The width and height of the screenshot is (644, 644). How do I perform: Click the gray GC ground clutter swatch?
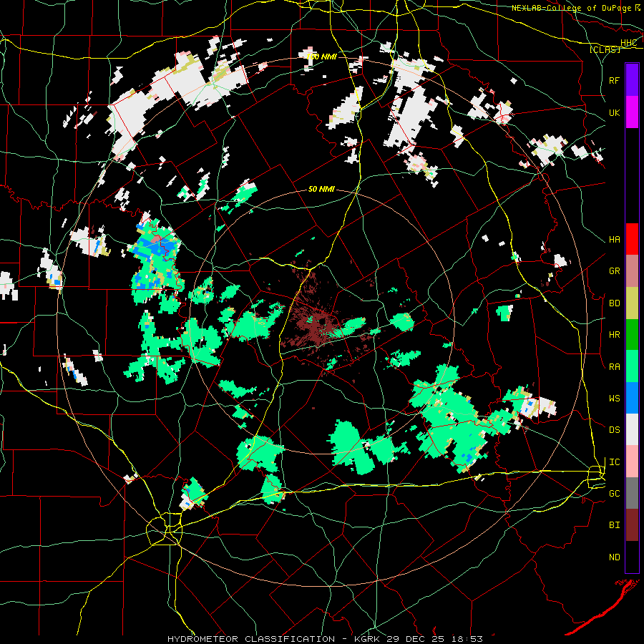point(632,493)
